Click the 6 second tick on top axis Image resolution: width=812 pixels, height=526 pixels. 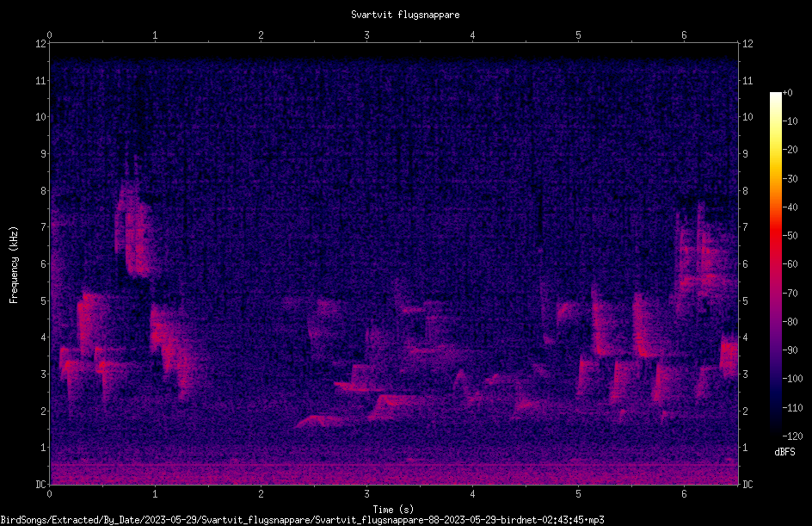pos(684,35)
